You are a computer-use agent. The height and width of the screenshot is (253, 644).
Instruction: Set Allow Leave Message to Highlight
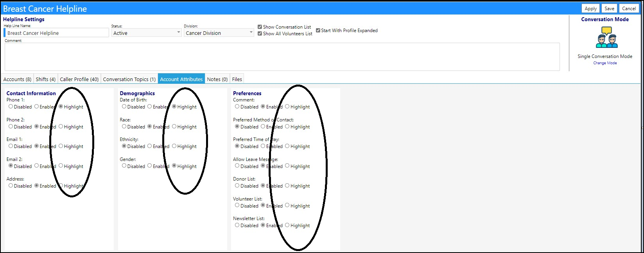coord(287,166)
